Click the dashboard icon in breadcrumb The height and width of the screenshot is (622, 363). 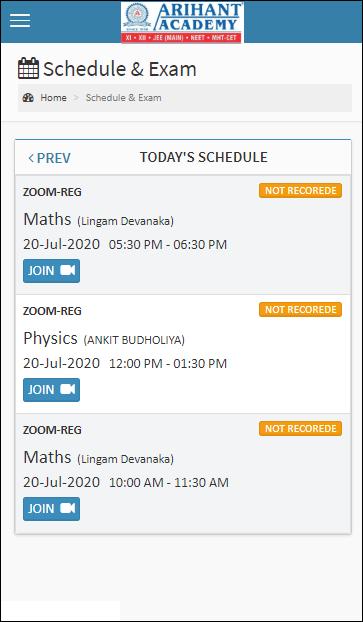coord(28,98)
